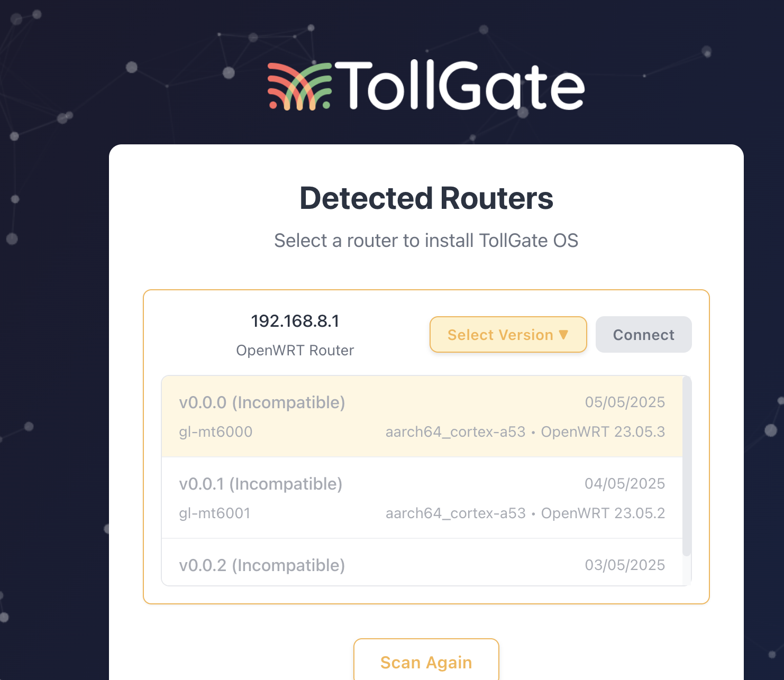Click the 04/05/2025 release date

[x=625, y=484]
